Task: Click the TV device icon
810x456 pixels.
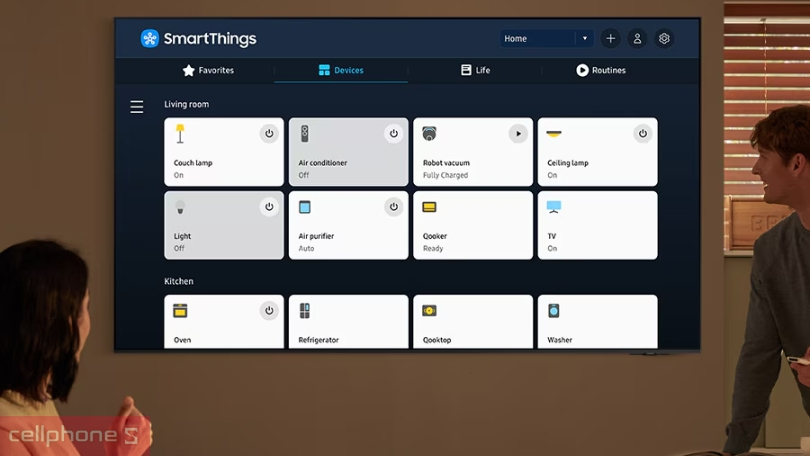Action: 553,207
